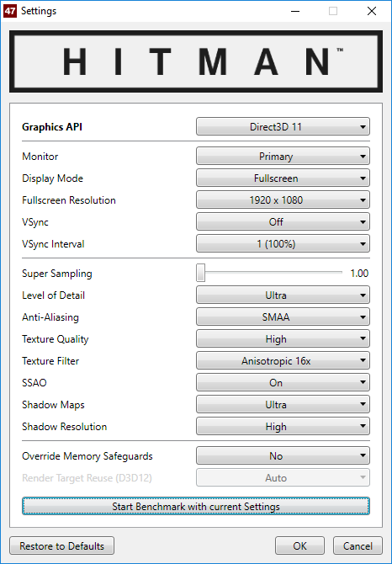Click the Fullscreen Resolution label
This screenshot has width=392, height=564.
[69, 200]
